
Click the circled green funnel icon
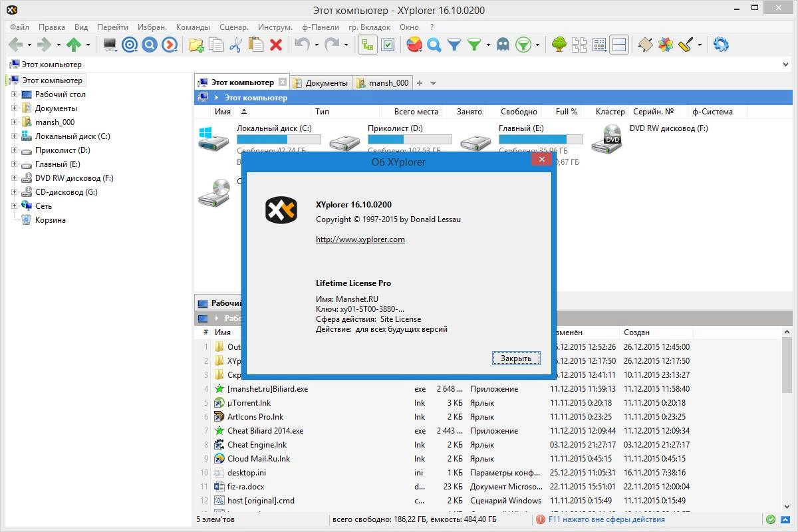pyautogui.click(x=524, y=45)
